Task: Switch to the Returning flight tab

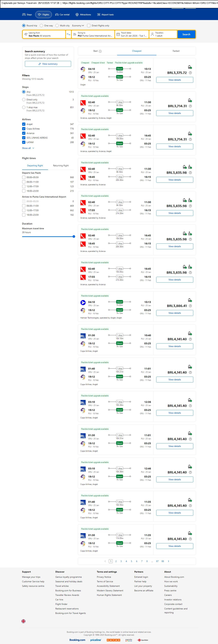Action: 61,166
